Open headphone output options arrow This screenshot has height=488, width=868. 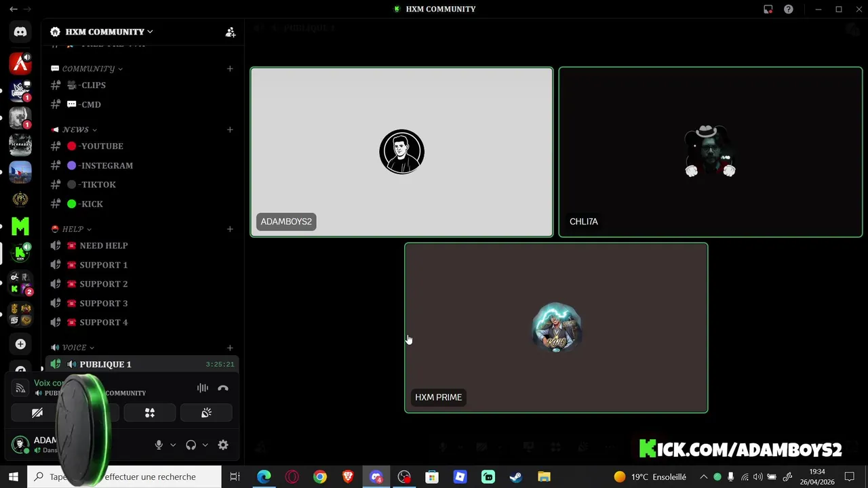pos(205,445)
